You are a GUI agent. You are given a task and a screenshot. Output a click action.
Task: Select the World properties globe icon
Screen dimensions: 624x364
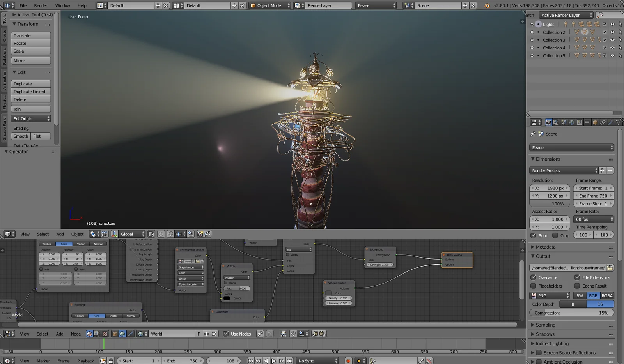tap(572, 122)
